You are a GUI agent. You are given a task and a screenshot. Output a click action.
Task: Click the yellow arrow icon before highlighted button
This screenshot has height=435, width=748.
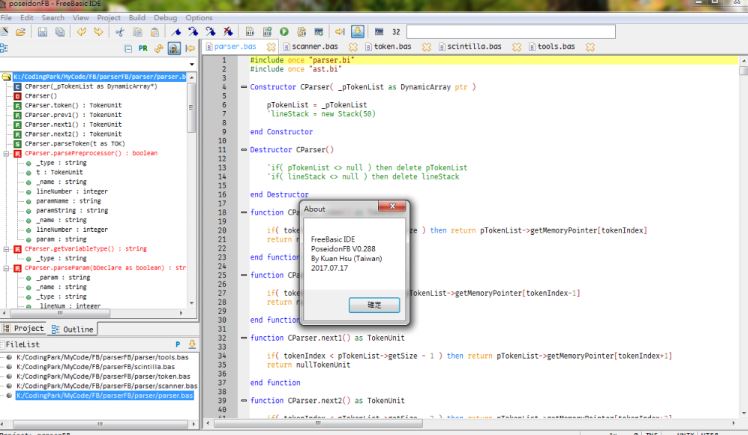(x=340, y=32)
